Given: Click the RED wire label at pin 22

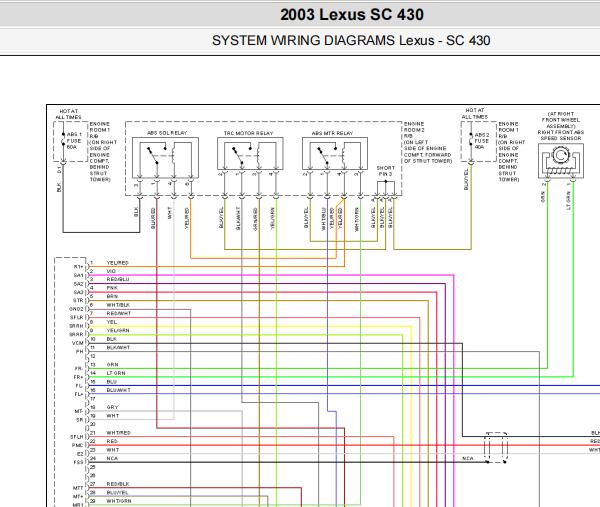Looking at the screenshot, I should [x=112, y=441].
